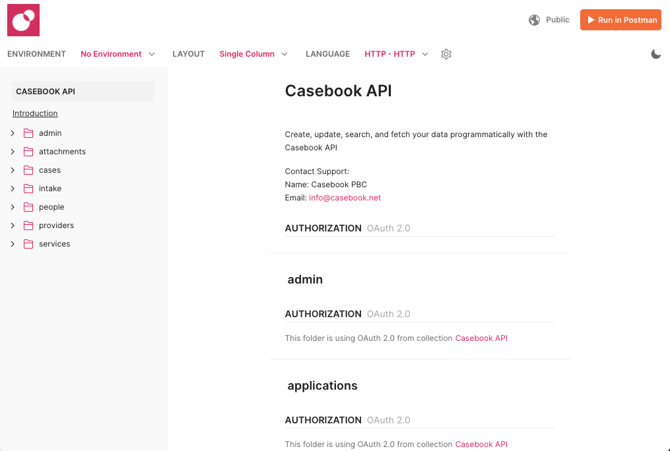This screenshot has height=451, width=670.
Task: Click the info@casebook.net email link
Action: coord(344,198)
